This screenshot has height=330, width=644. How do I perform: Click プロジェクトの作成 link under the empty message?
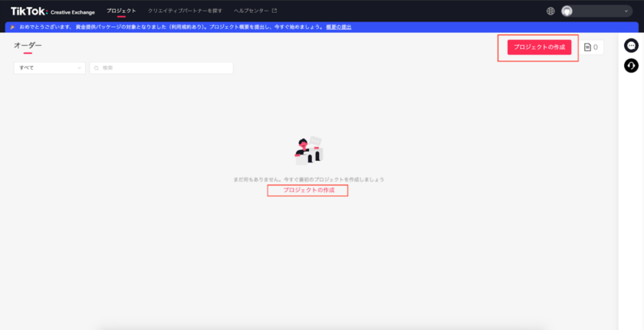click(307, 190)
